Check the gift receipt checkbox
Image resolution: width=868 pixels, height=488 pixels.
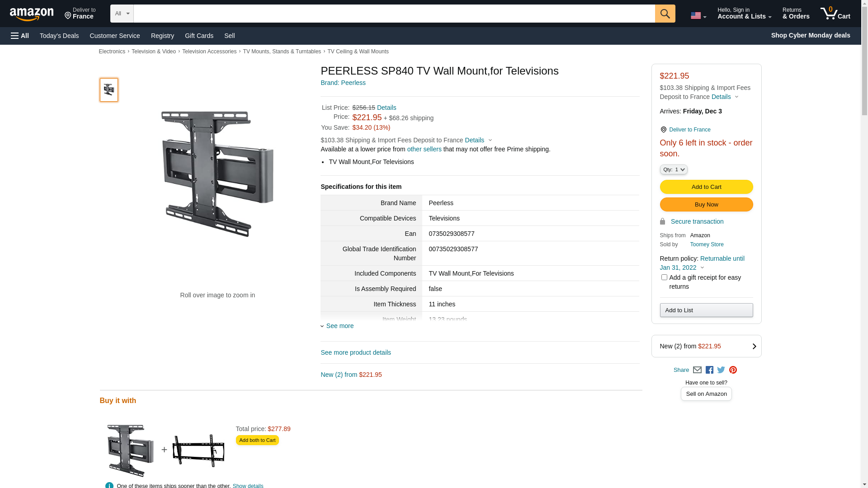coord(664,277)
